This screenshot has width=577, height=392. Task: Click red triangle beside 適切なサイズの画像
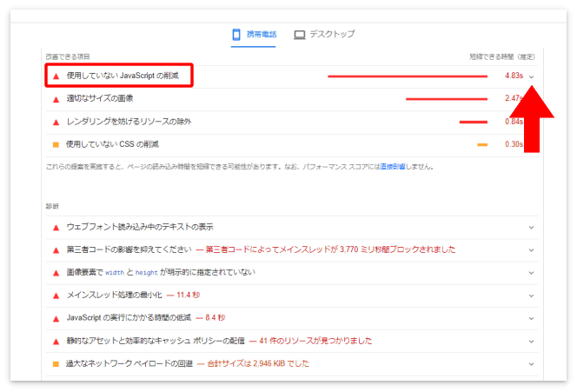[56, 99]
